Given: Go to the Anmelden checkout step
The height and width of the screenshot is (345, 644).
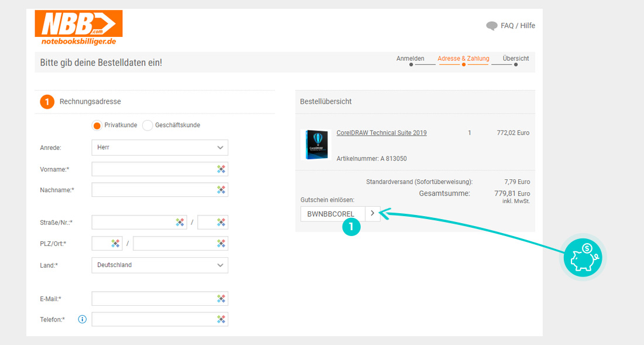Looking at the screenshot, I should 410,59.
